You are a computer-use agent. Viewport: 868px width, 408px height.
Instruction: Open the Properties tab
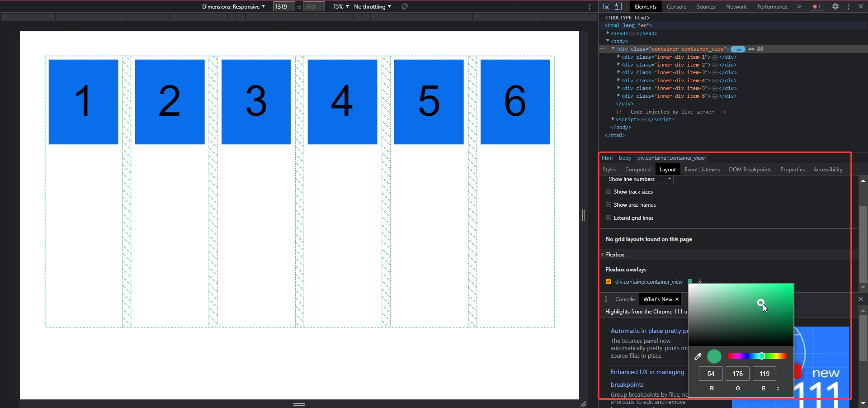point(792,169)
